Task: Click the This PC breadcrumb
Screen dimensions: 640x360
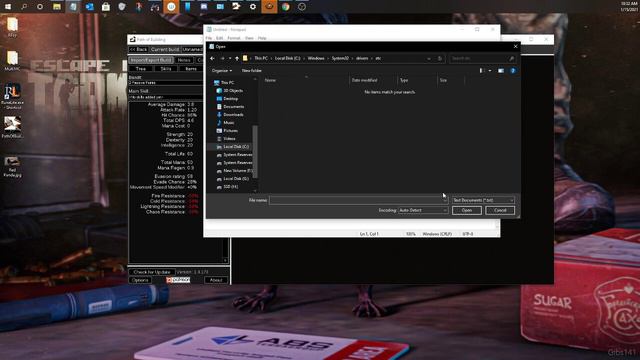Action: pyautogui.click(x=261, y=58)
